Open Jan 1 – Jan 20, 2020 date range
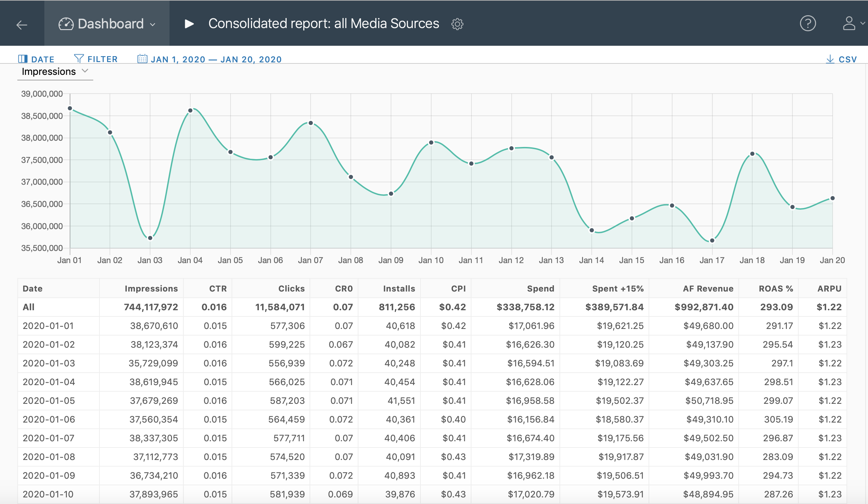The image size is (868, 504). 216,59
